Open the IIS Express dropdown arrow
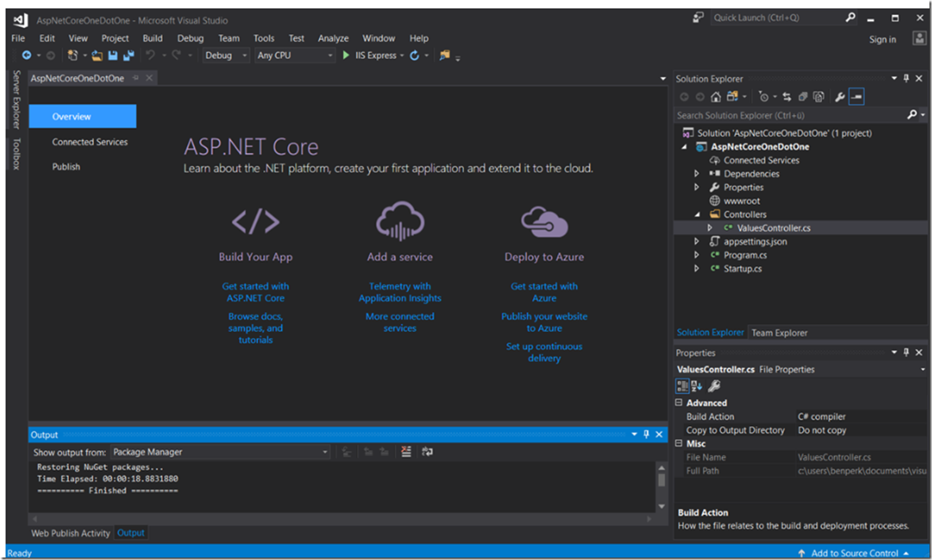The height and width of the screenshot is (560, 932). [x=402, y=55]
